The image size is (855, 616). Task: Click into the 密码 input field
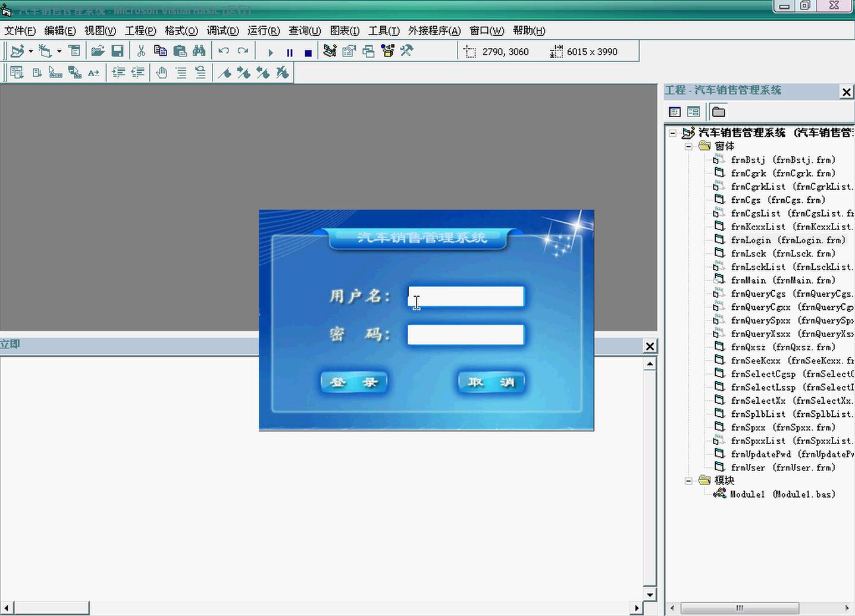click(x=466, y=335)
